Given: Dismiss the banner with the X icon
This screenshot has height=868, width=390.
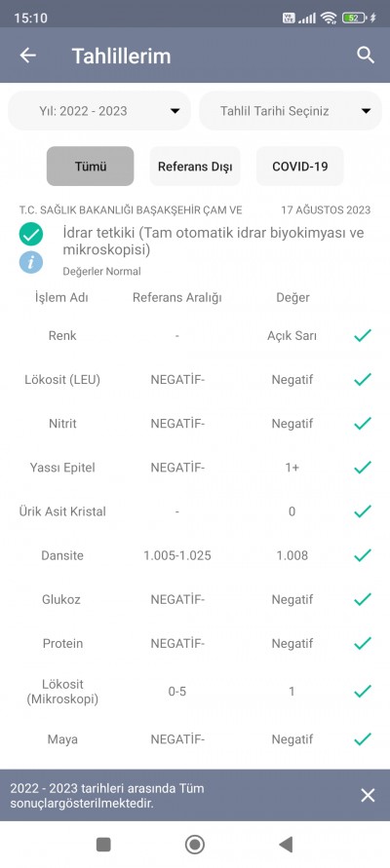Looking at the screenshot, I should coord(368,796).
